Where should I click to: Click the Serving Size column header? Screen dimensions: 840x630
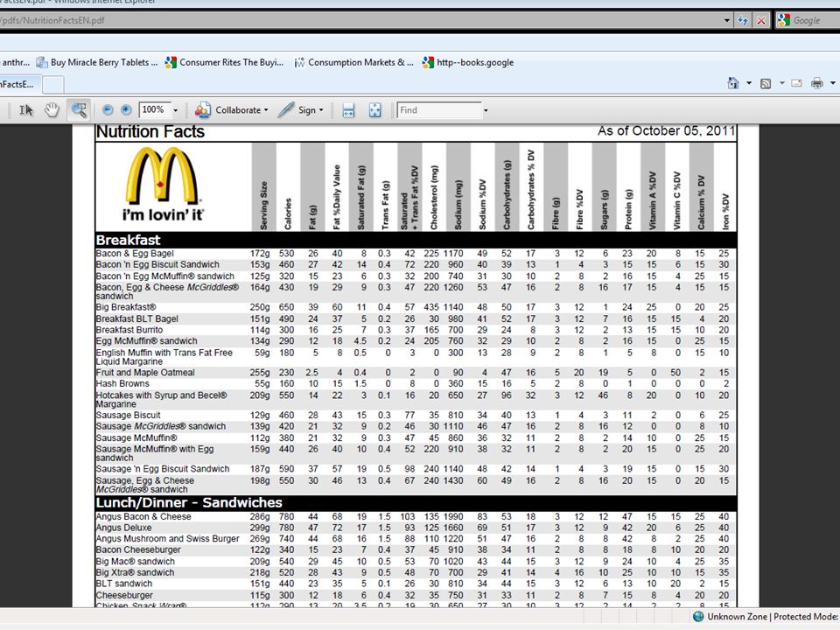tap(263, 206)
